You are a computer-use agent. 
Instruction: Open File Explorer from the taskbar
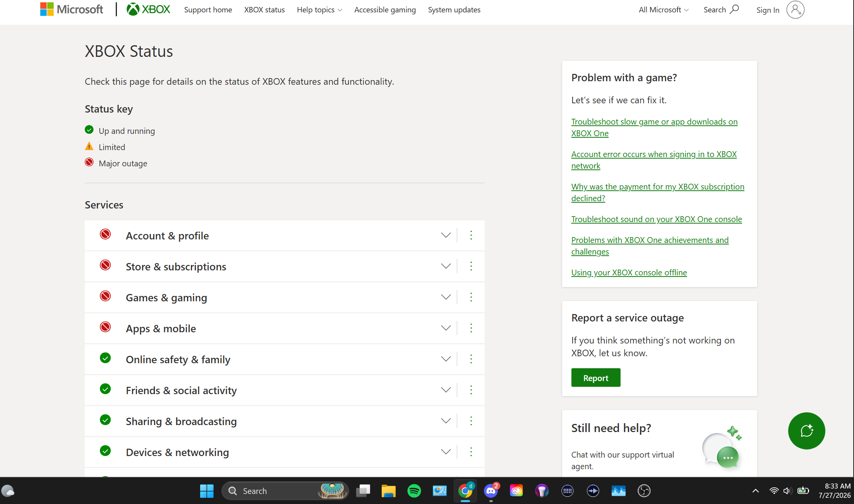(389, 491)
